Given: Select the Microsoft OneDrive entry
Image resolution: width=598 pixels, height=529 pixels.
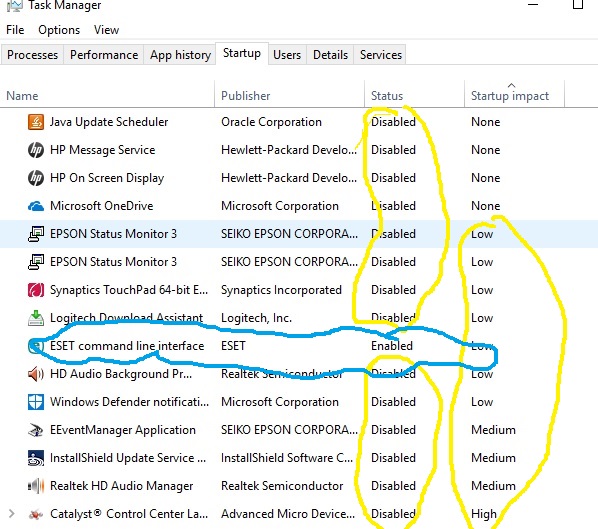Looking at the screenshot, I should pyautogui.click(x=299, y=206).
